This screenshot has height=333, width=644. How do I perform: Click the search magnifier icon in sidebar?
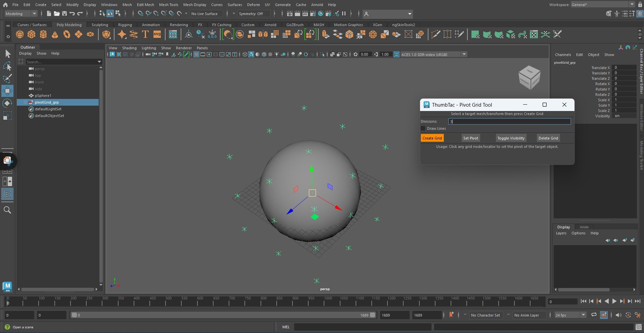[x=7, y=210]
